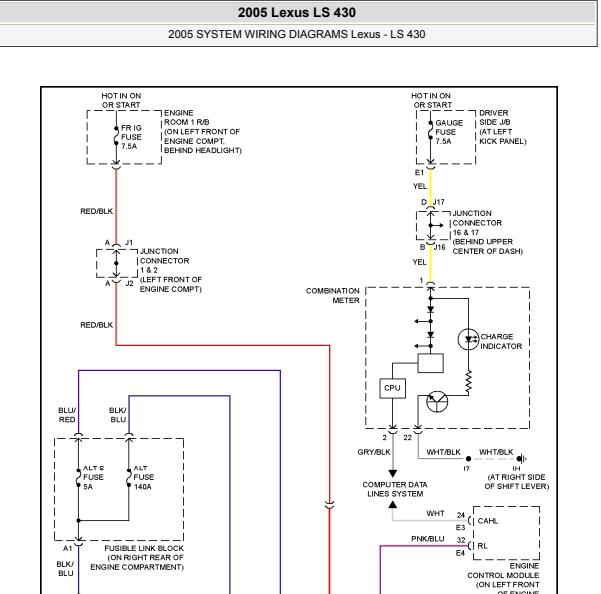Click the "J16" connector label
This screenshot has width=601, height=594.
(440, 247)
